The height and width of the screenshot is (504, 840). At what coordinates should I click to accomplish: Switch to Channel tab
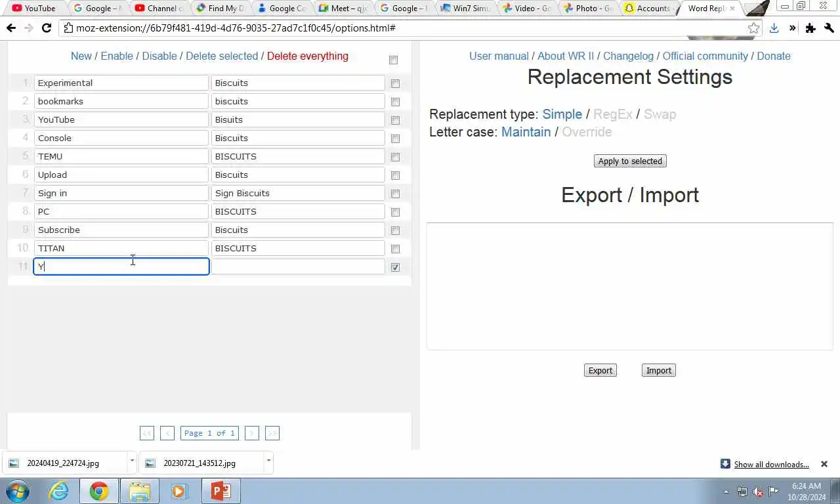159,9
